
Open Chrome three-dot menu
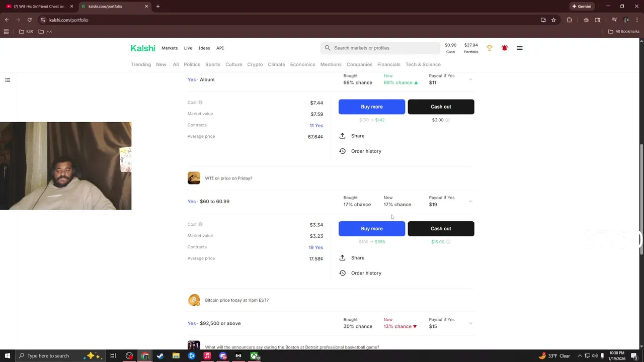pyautogui.click(x=637, y=20)
